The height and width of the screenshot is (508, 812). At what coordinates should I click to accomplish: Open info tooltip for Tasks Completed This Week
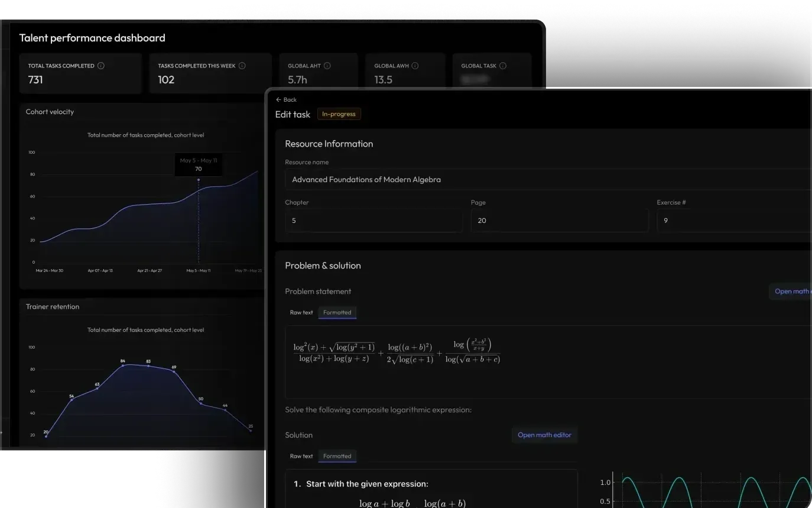(x=242, y=66)
